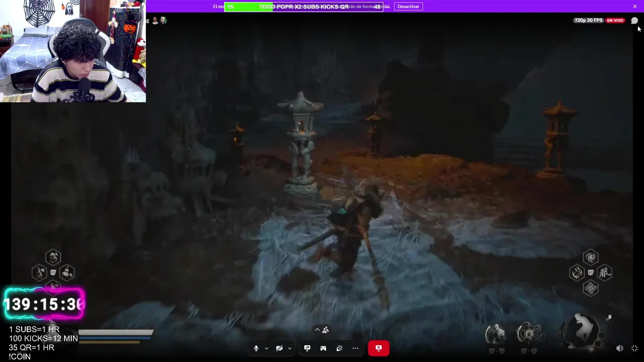Show members with the people icon

326,330
